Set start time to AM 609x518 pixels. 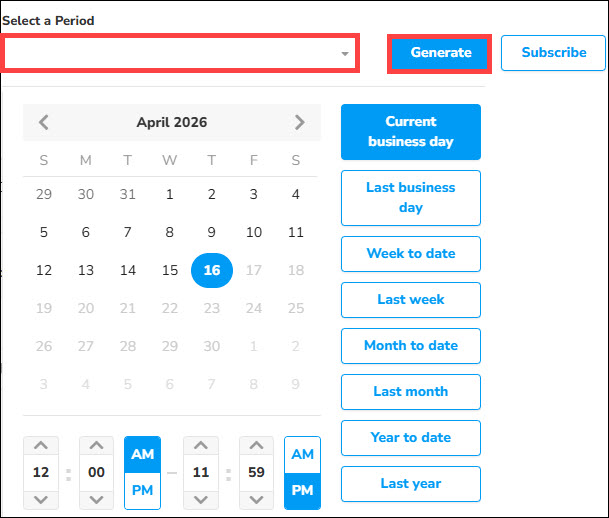pos(142,455)
